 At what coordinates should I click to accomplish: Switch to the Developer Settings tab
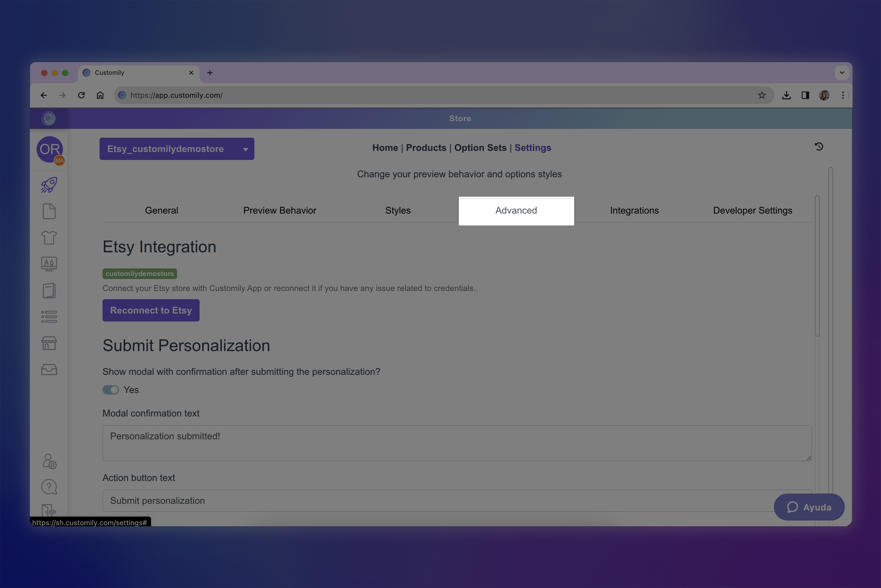(752, 210)
